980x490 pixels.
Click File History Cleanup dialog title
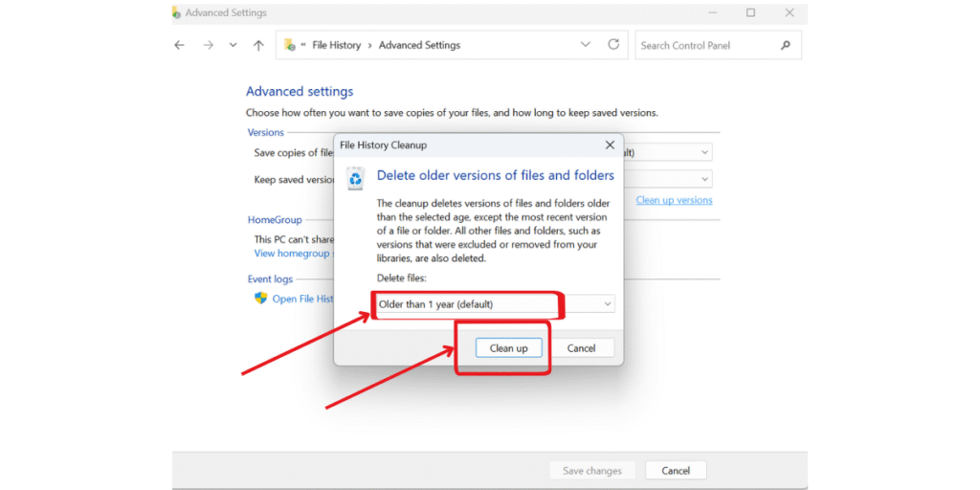coord(383,145)
